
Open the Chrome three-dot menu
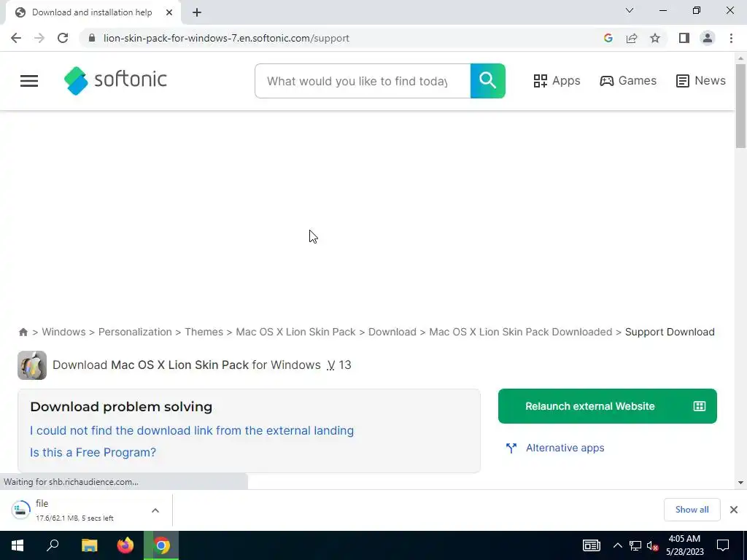coord(731,38)
